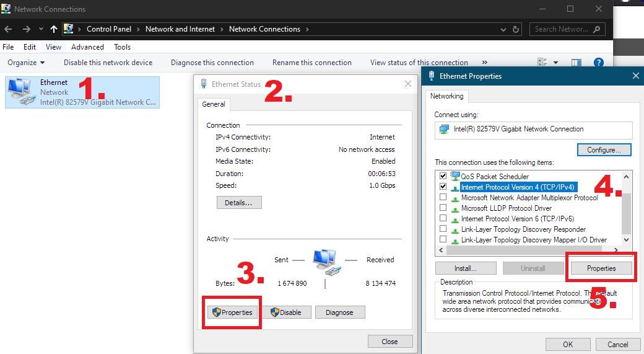Viewport: 644px width, 354px height.
Task: Click the Configure button
Action: click(604, 149)
